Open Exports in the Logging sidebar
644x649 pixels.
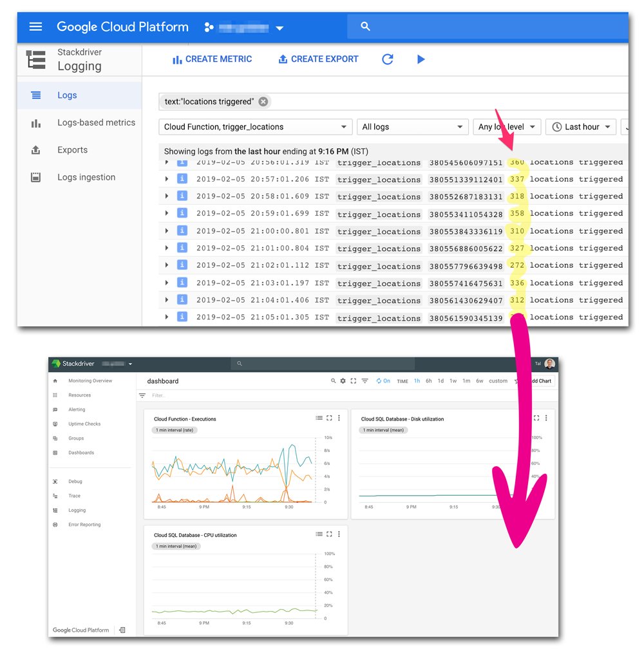click(79, 150)
